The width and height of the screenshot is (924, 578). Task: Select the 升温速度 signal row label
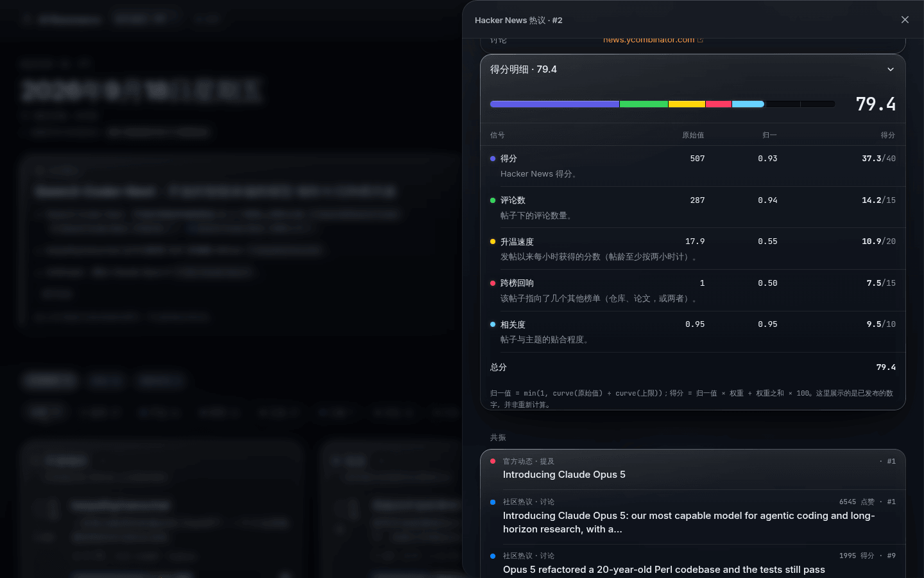(517, 242)
